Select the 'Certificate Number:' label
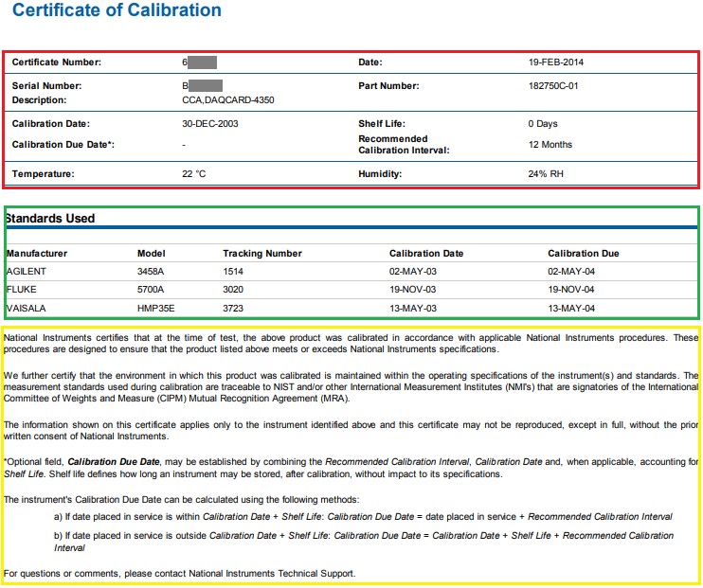The height and width of the screenshot is (588, 703). 57,62
